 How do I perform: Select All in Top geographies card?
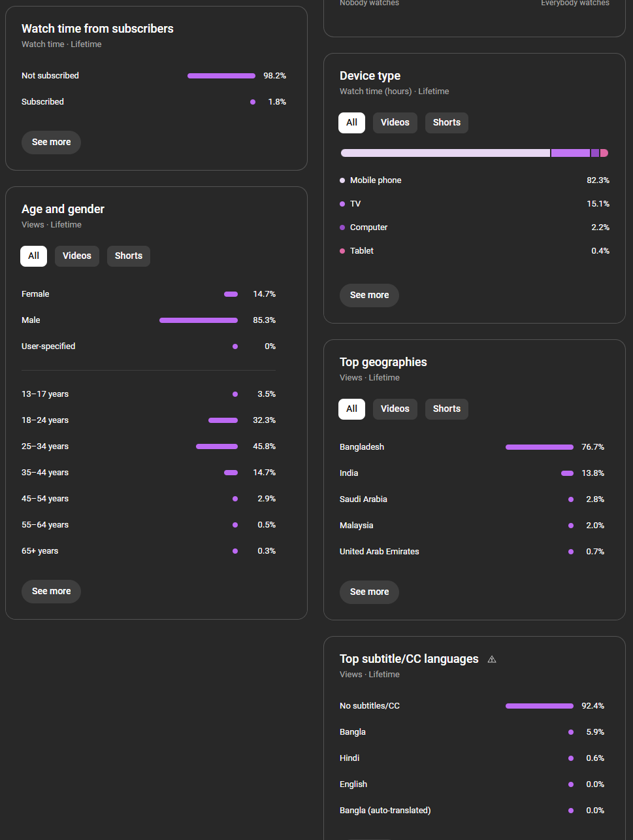[x=351, y=409]
